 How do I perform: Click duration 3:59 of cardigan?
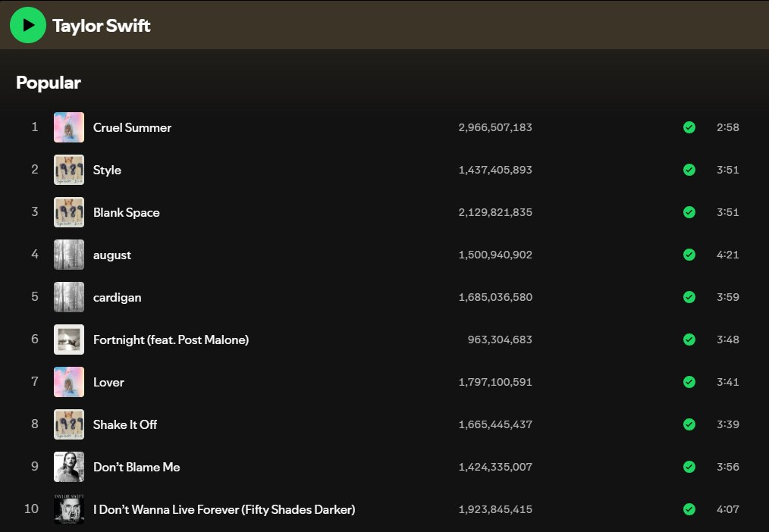coord(728,297)
